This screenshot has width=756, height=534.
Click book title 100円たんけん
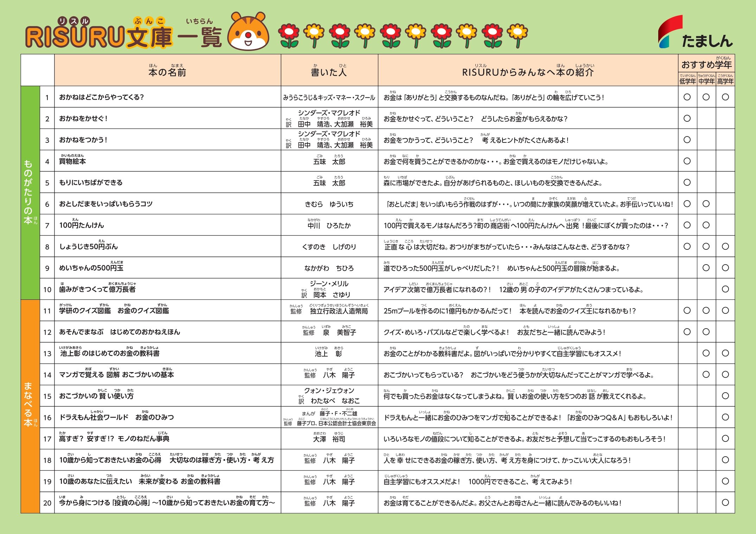81,224
